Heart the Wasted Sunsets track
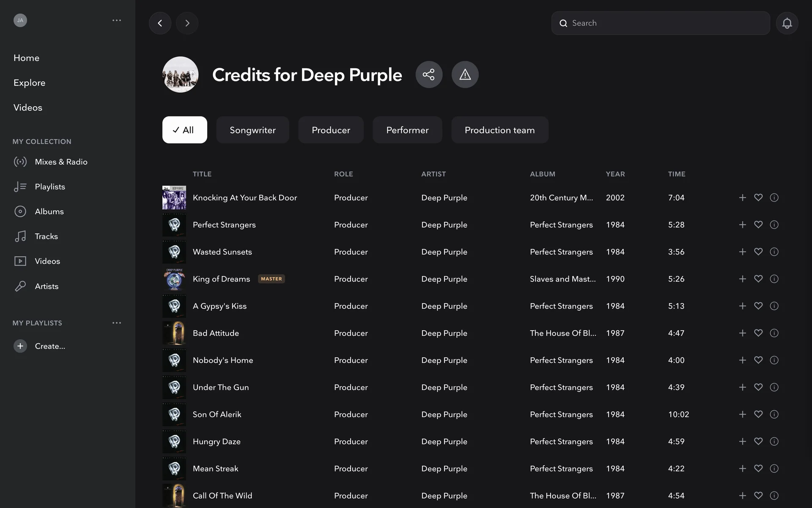The width and height of the screenshot is (812, 508). tap(758, 252)
